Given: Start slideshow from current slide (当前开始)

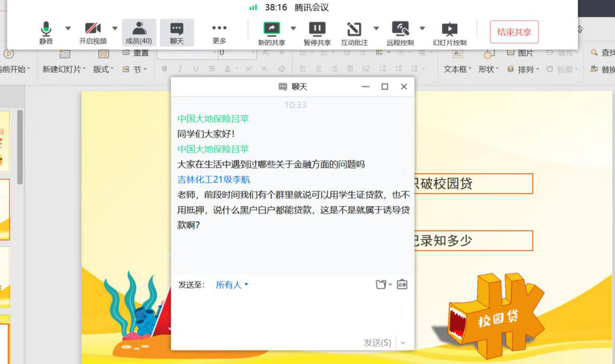Looking at the screenshot, I should 14,69.
